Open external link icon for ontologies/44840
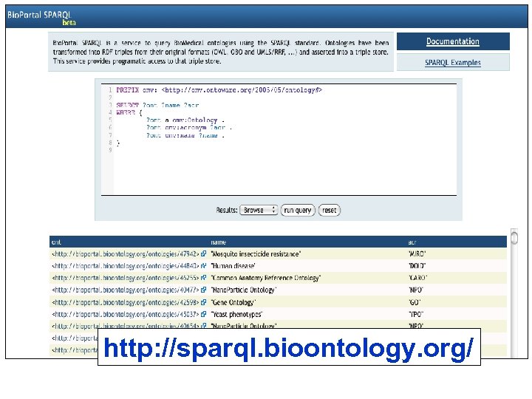 click(204, 266)
